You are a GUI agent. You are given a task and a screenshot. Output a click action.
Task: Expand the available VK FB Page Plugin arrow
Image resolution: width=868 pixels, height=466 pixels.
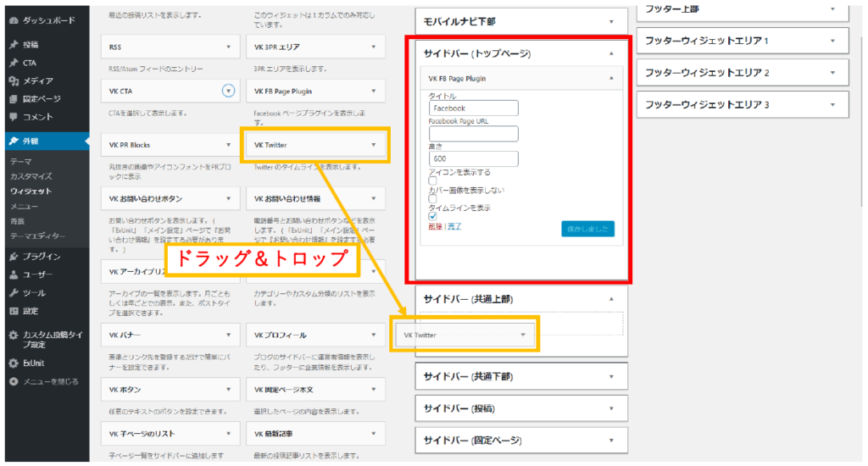tap(374, 91)
